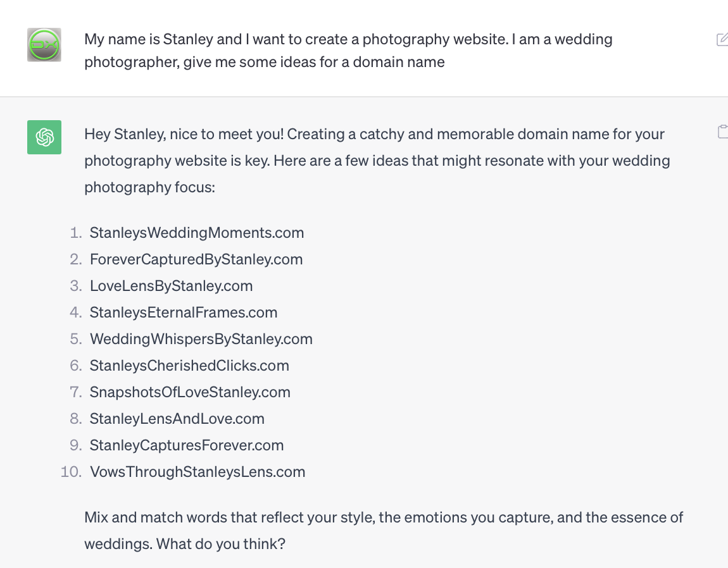The image size is (728, 568).
Task: Click the number 10 list marker
Action: point(71,471)
